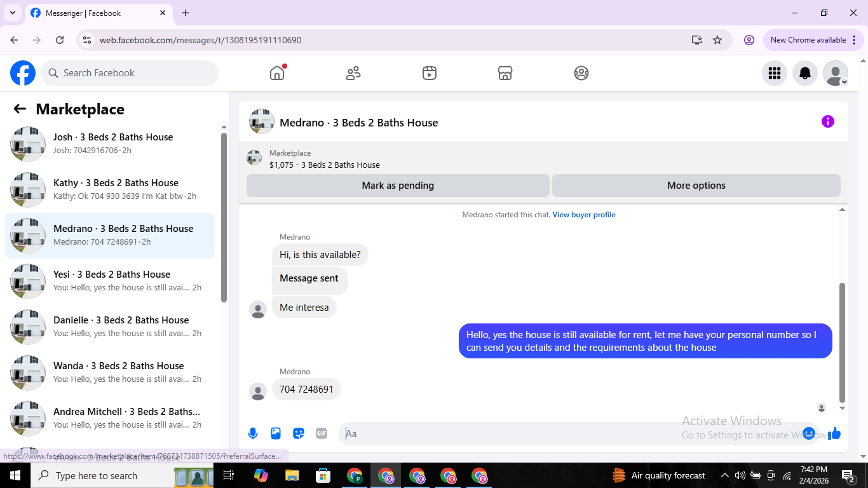Select the Messenger | Facebook tab

98,13
